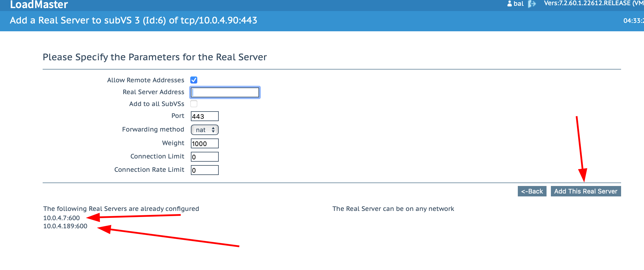Click Add This Real Server button
The image size is (644, 270).
(585, 191)
